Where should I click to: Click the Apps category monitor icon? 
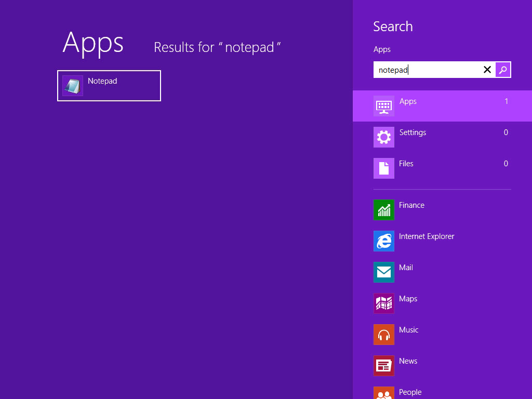click(383, 106)
